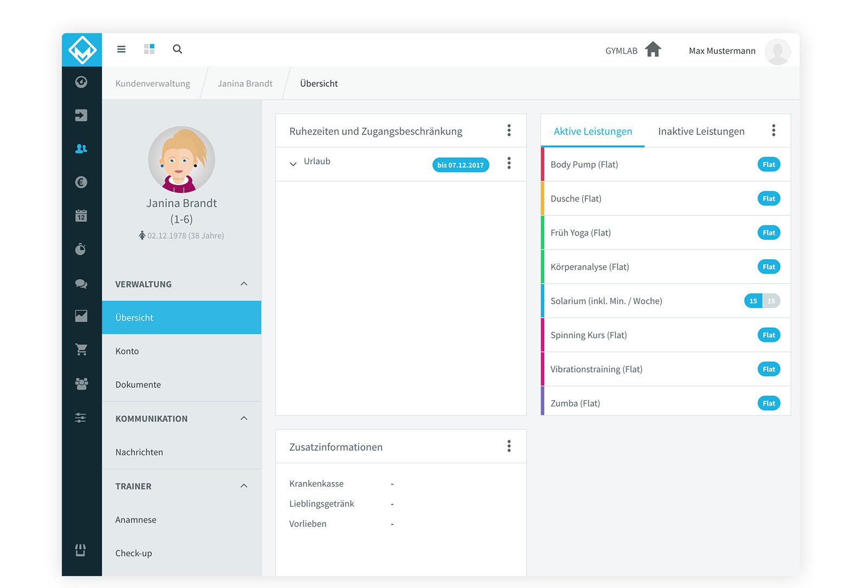This screenshot has width=868, height=588.
Task: Open the shopping cart icon in sidebar
Action: point(81,350)
